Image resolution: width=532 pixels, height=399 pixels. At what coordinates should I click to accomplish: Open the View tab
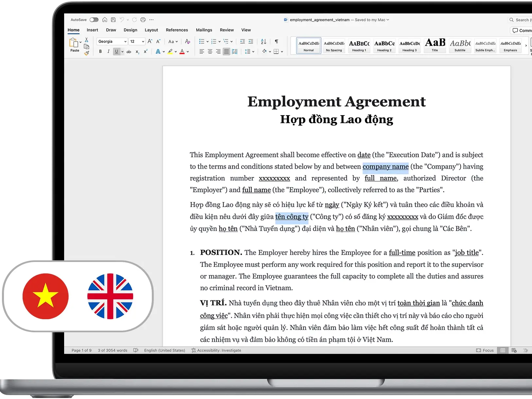[x=246, y=30]
